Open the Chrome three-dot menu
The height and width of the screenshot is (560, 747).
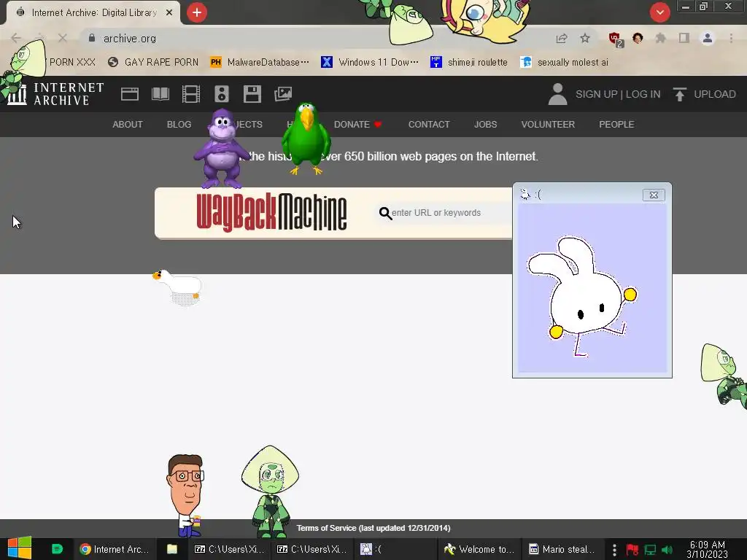click(x=731, y=38)
